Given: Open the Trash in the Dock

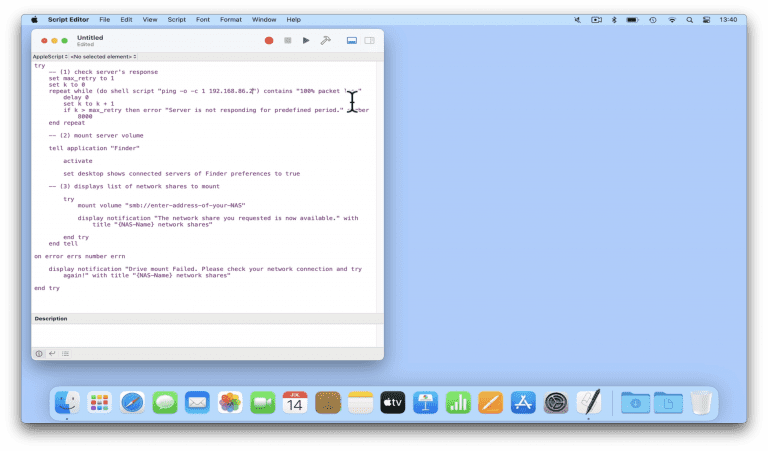Looking at the screenshot, I should tap(701, 403).
